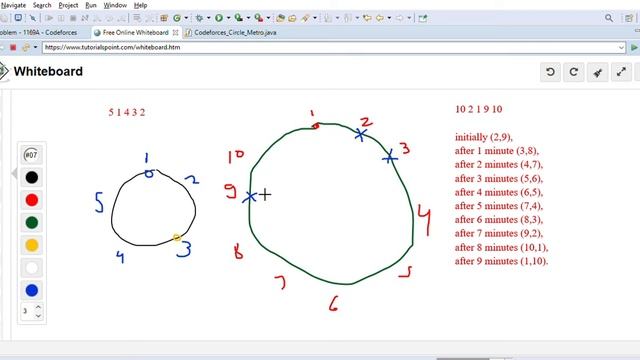The width and height of the screenshot is (640, 360).
Task: Click the Last Edit Location arrow icon
Action: tap(367, 18)
